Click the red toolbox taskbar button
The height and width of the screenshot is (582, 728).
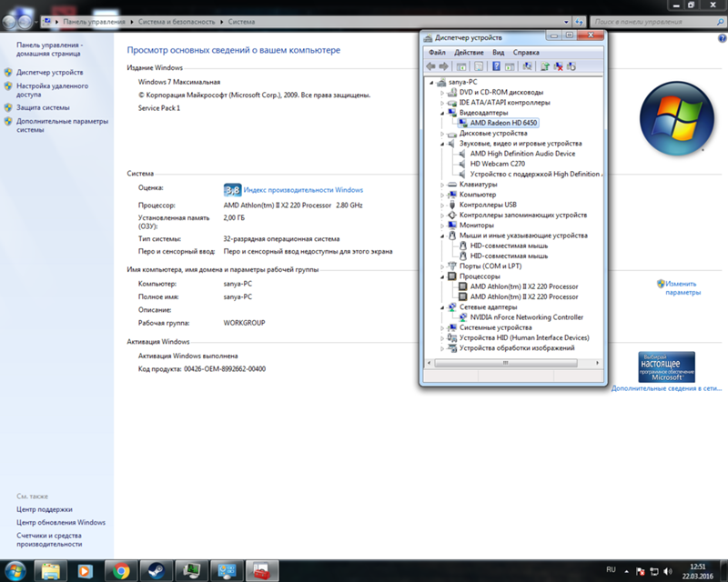click(x=262, y=571)
